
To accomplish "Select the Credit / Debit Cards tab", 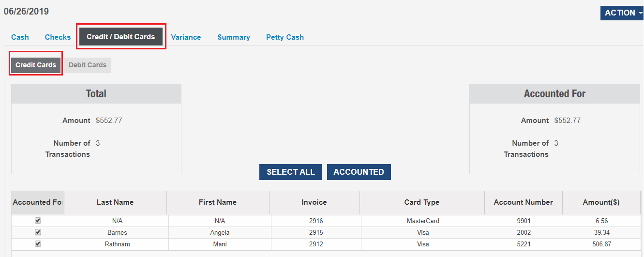I will point(121,37).
